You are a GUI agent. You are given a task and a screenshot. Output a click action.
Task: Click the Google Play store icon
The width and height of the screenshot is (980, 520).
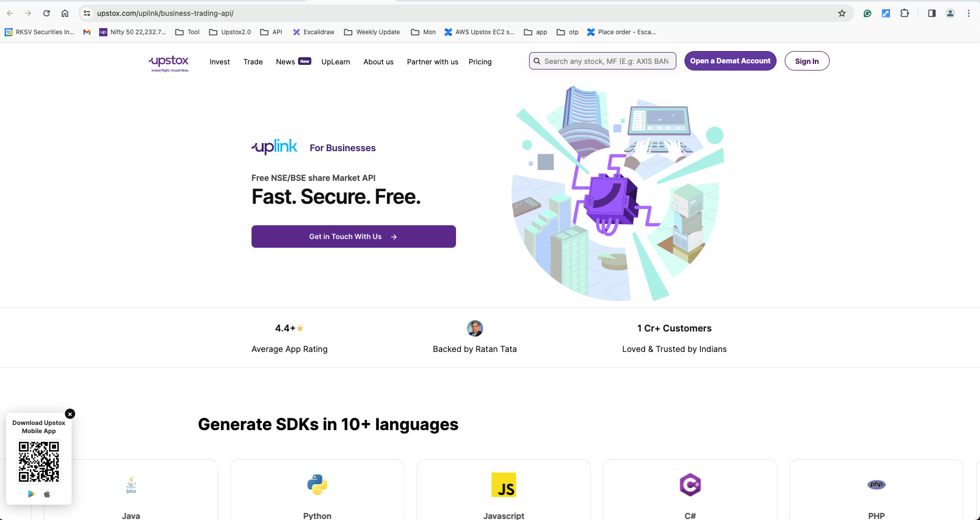point(31,494)
